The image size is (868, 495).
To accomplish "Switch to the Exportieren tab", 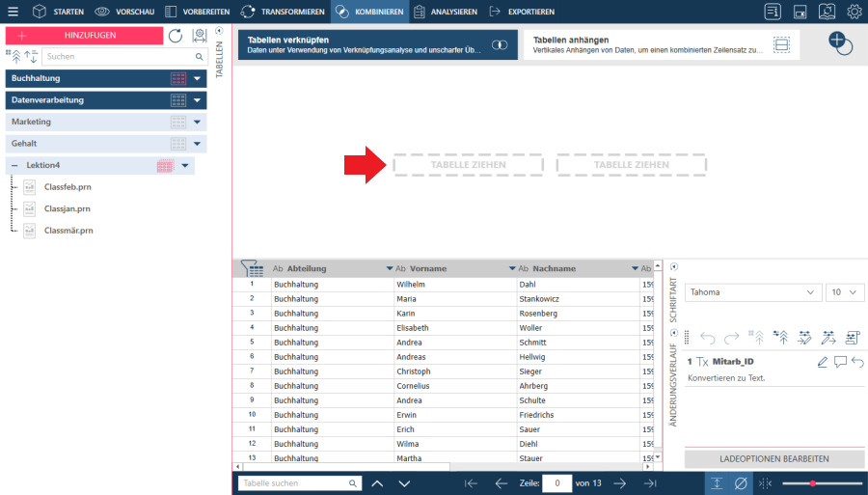I will (522, 12).
